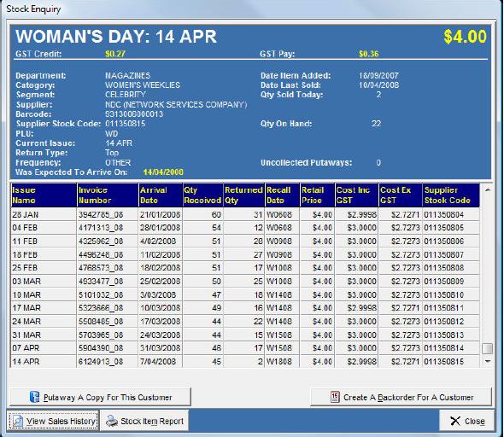Image resolution: width=504 pixels, height=437 pixels.
Task: Click the GST Credit value $0.27
Action: click(x=115, y=54)
